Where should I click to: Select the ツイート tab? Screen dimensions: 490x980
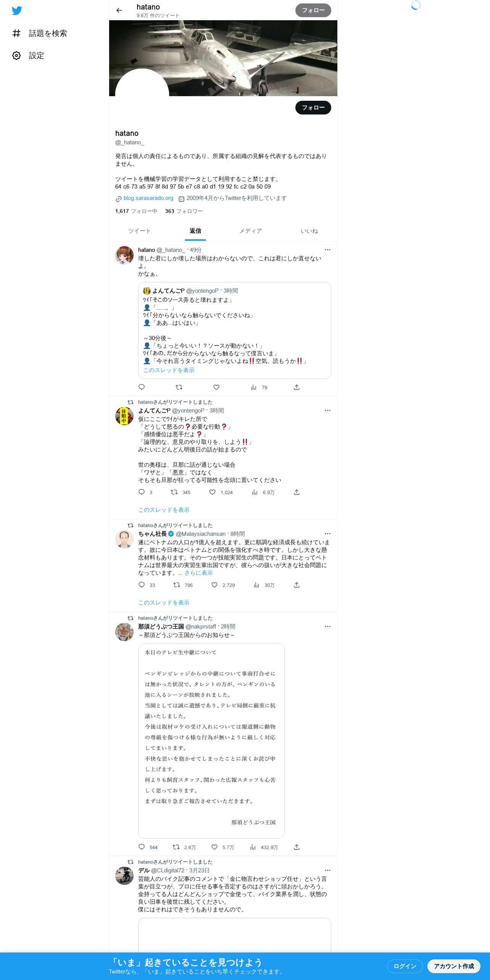click(139, 231)
